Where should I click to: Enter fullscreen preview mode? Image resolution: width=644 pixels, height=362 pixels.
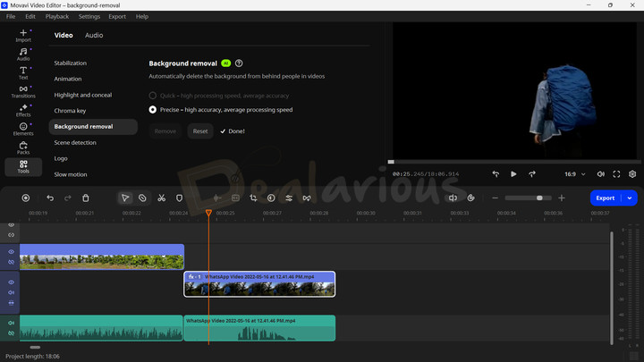pyautogui.click(x=616, y=174)
